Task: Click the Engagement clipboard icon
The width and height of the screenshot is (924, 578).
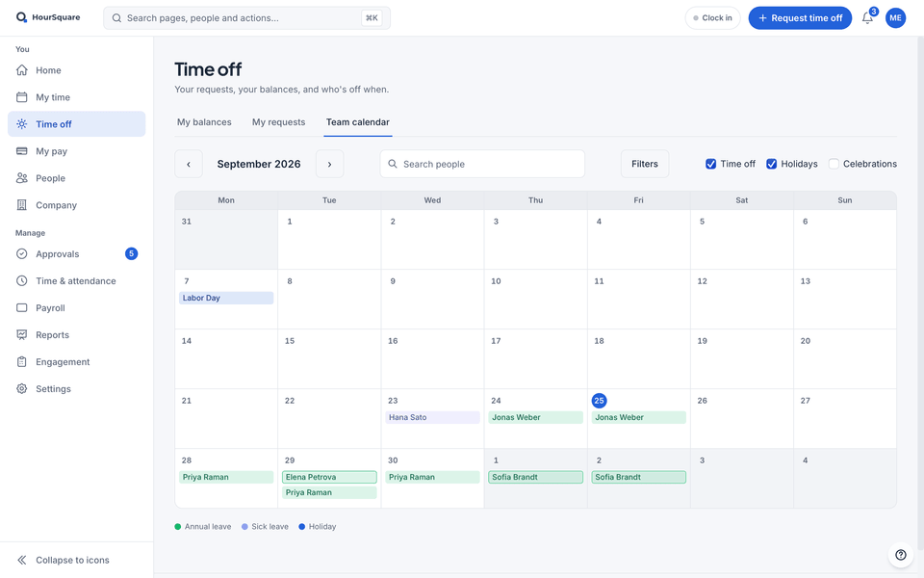Action: tap(22, 362)
